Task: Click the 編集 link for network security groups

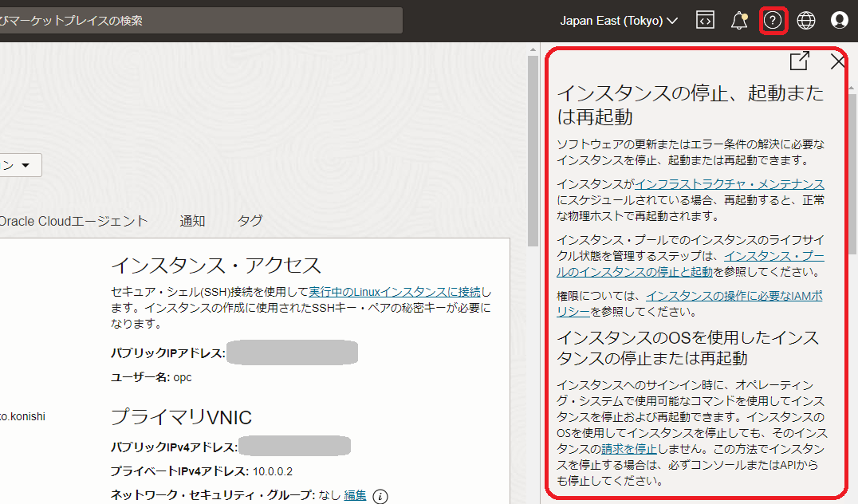Action: click(x=355, y=494)
